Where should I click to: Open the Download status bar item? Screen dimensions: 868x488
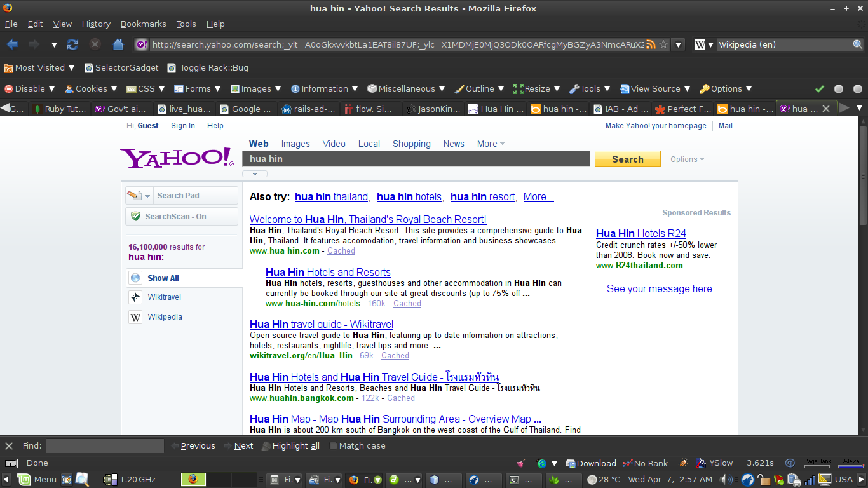tap(591, 463)
